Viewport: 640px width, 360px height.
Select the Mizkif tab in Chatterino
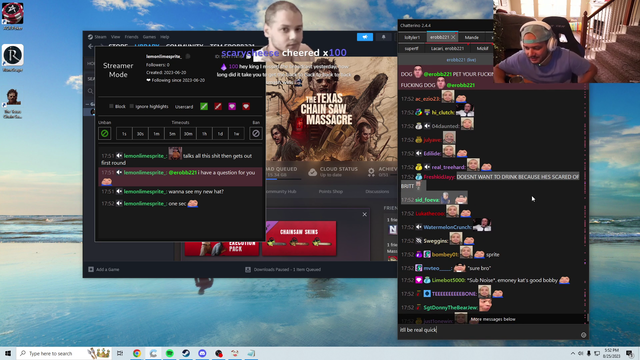[482, 48]
